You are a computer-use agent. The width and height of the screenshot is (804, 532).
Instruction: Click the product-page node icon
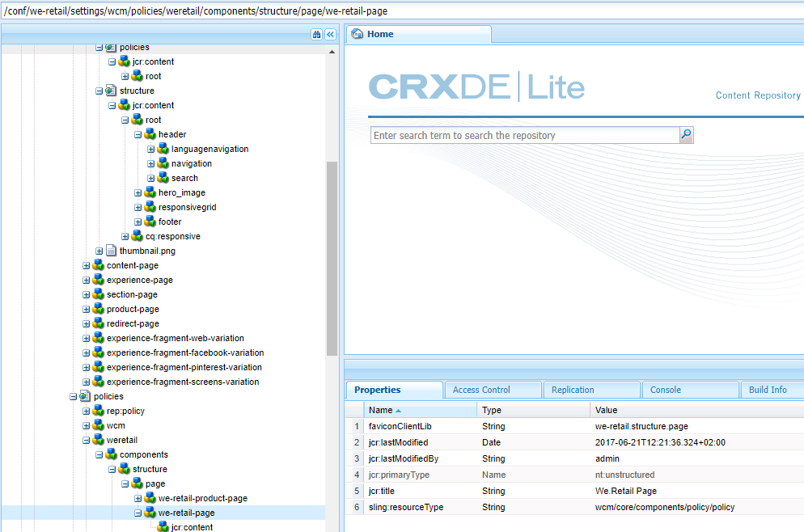pyautogui.click(x=99, y=309)
